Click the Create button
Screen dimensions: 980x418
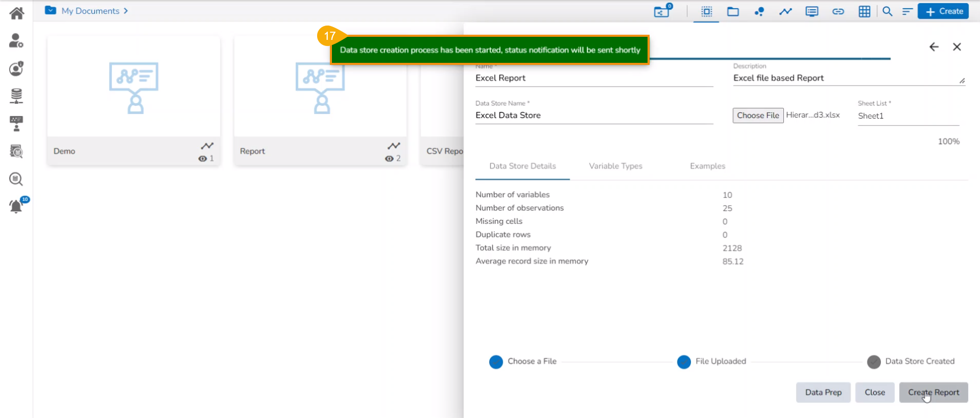tap(943, 11)
